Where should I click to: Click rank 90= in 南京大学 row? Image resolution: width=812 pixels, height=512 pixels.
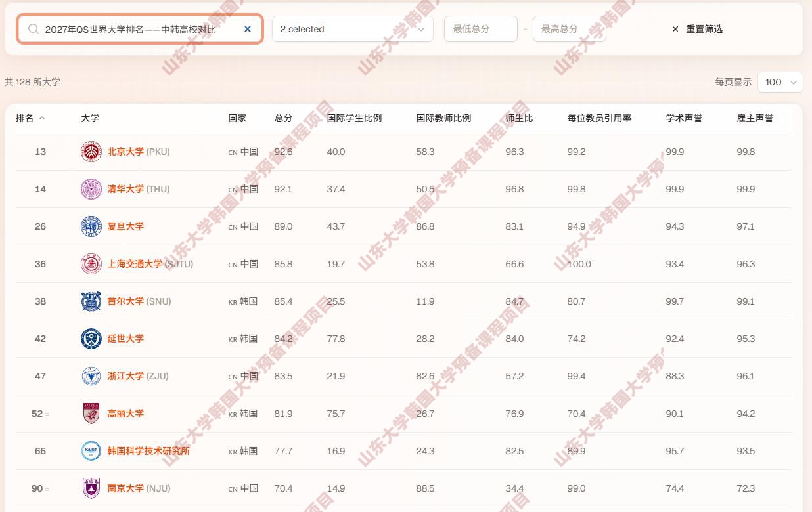[40, 488]
